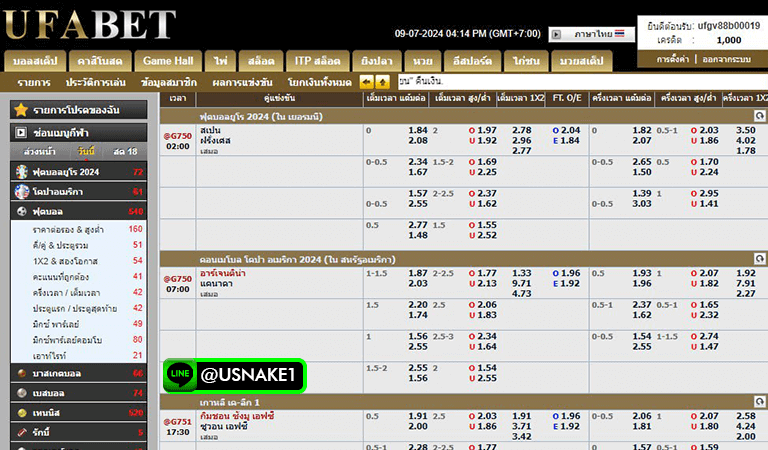This screenshot has width=768, height=450.
Task: Expand the เบสบอล sidebar category
Action: point(78,393)
